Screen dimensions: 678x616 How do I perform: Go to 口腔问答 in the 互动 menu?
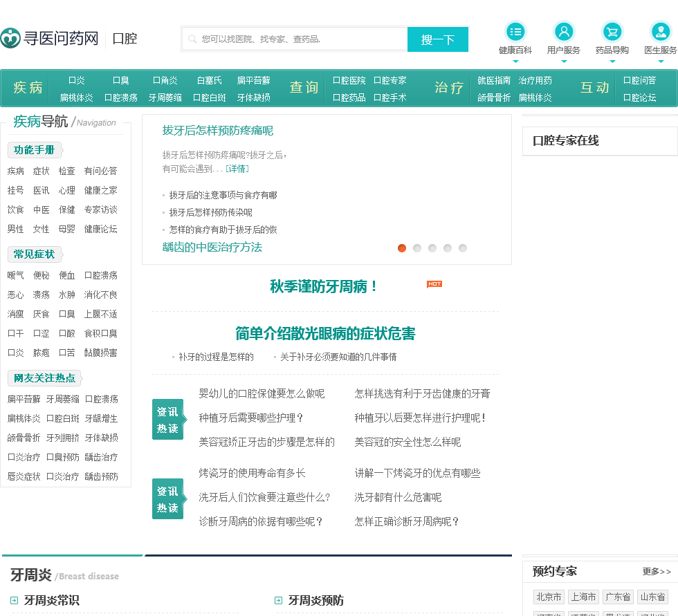640,80
